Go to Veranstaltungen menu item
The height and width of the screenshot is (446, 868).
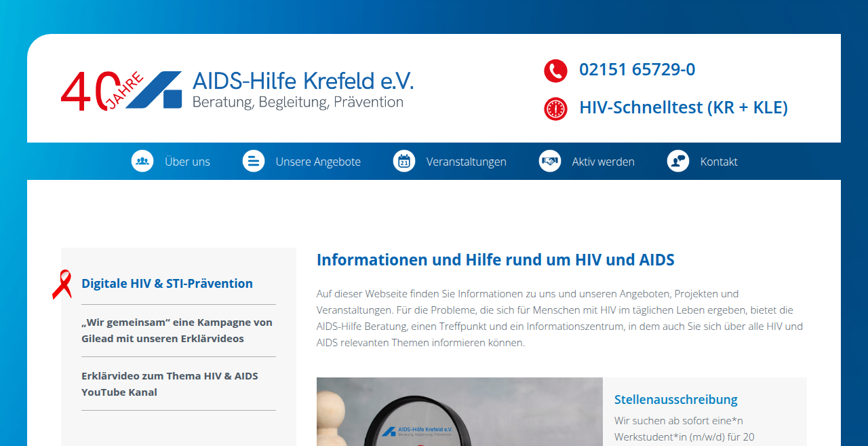click(467, 162)
